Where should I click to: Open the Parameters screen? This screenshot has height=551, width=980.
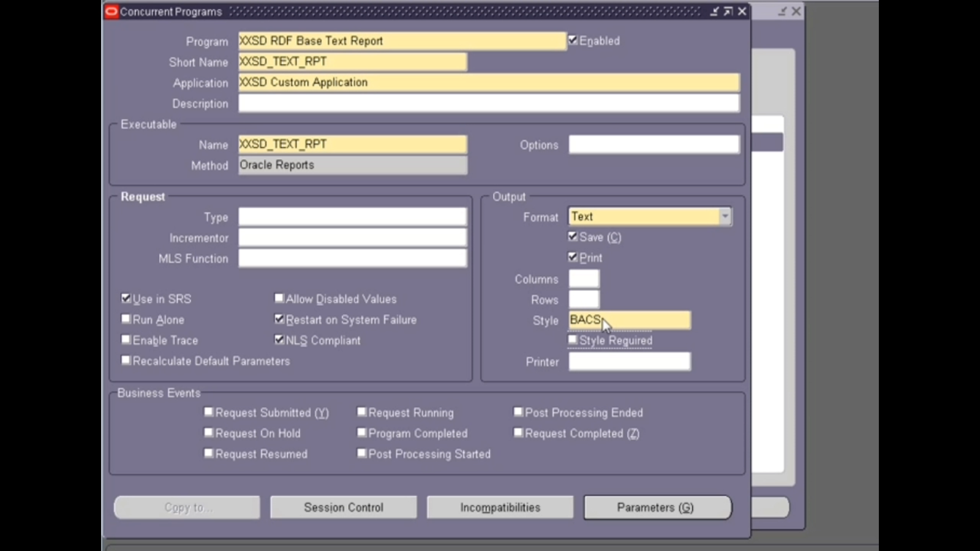click(658, 507)
